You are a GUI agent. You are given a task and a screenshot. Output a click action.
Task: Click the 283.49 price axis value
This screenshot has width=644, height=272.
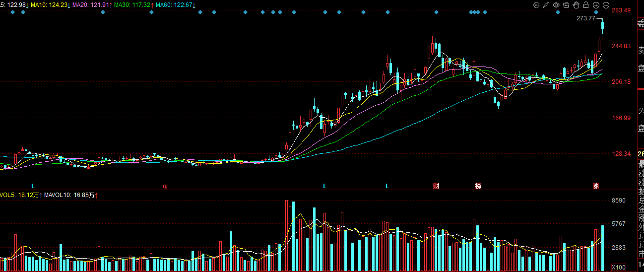[x=621, y=10]
